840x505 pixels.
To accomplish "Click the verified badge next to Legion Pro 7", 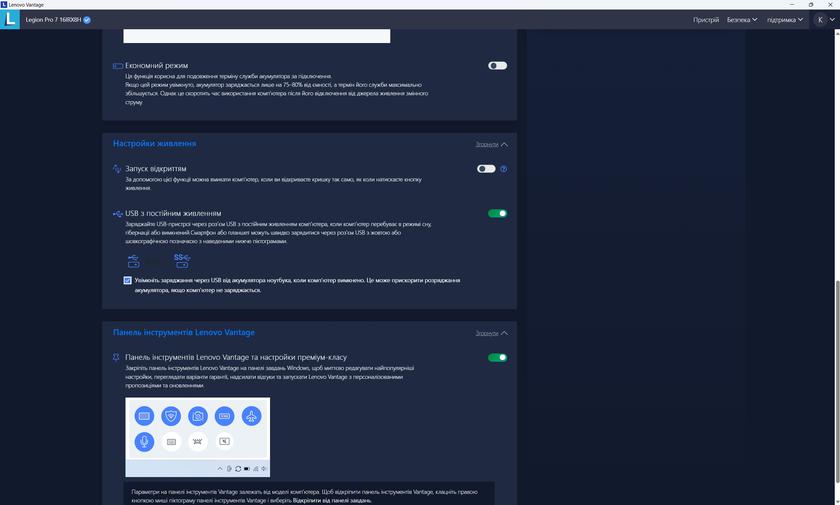I will click(x=87, y=19).
